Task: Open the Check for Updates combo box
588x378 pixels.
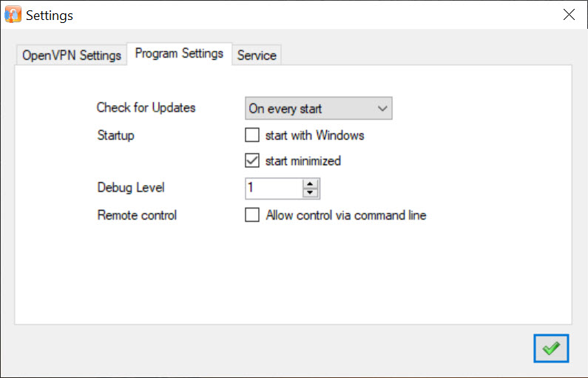Action: [318, 109]
